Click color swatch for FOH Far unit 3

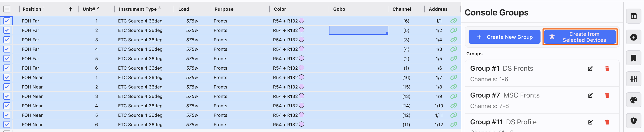[302, 39]
